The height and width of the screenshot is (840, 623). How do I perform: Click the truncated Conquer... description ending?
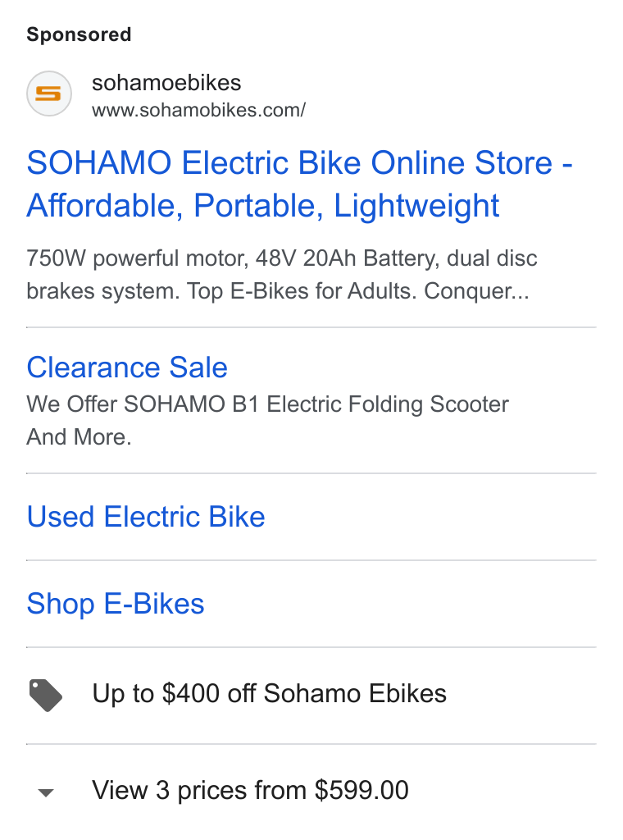pyautogui.click(x=476, y=291)
